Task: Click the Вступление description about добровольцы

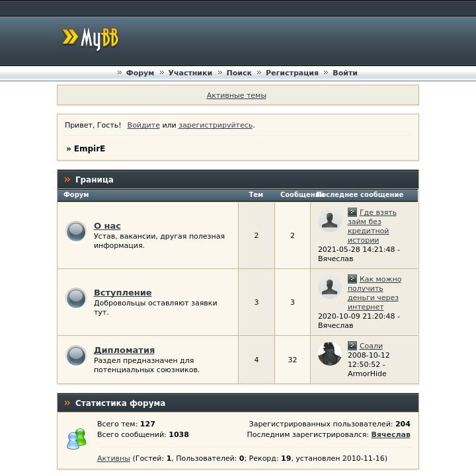Action: pos(155,307)
